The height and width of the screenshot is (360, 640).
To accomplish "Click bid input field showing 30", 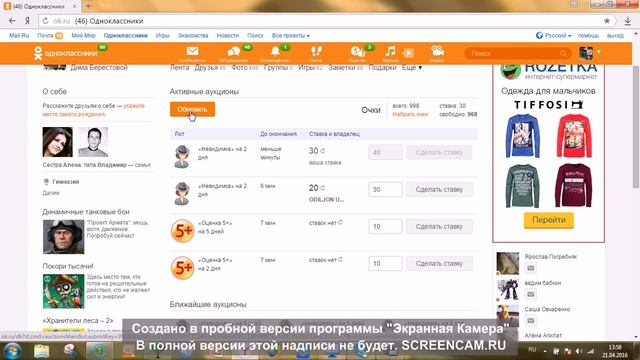I will tap(385, 189).
